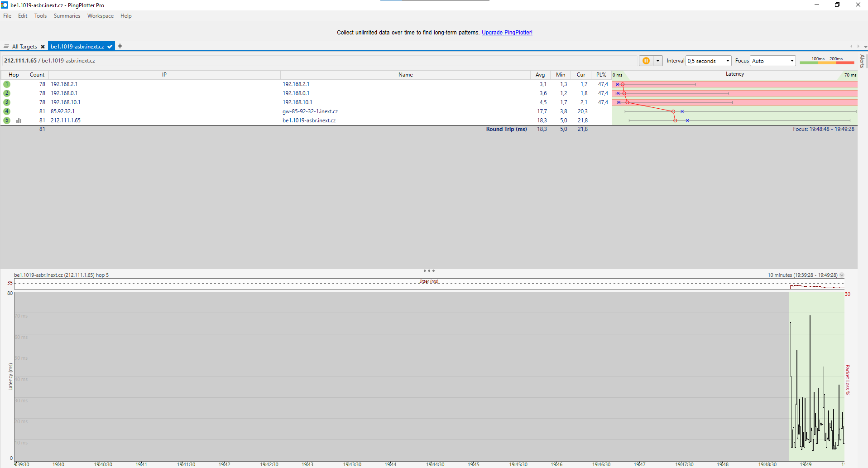The image size is (868, 468).
Task: Open the dropdown arrow beside the pause button
Action: click(x=658, y=61)
